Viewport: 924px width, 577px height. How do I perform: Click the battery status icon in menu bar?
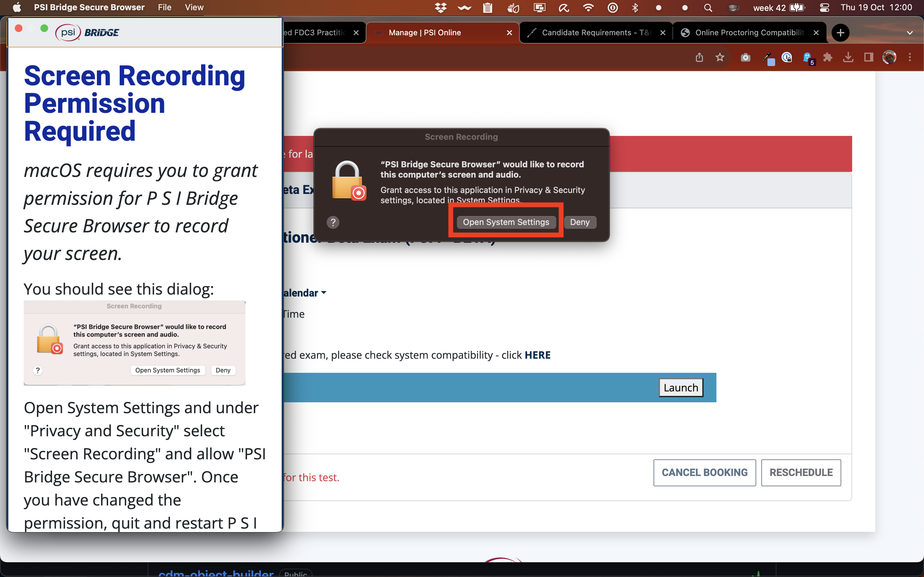[x=798, y=9]
